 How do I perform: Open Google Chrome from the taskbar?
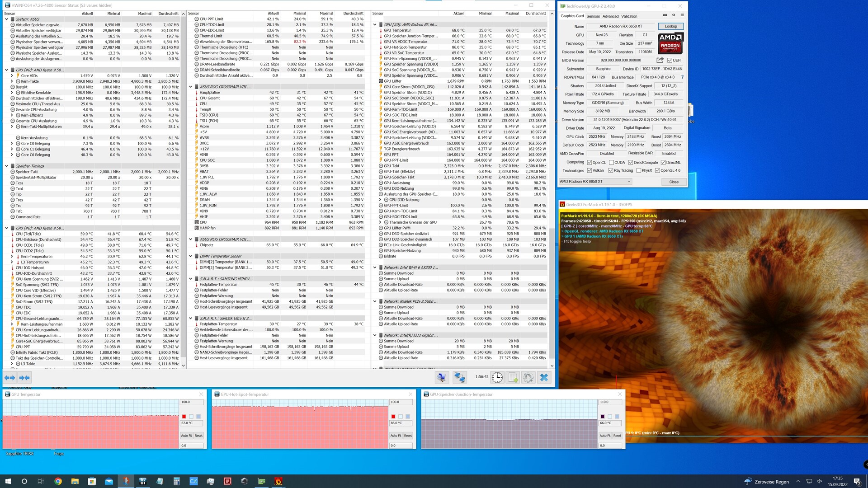[x=58, y=481]
